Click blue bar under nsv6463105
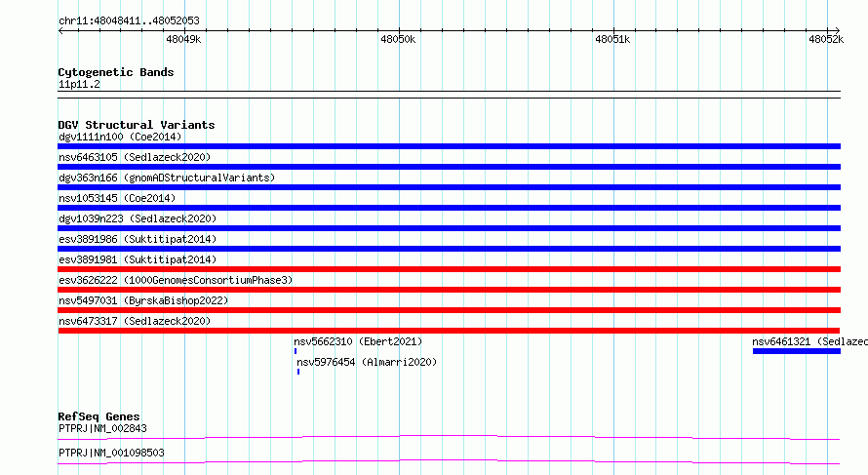 (x=449, y=167)
